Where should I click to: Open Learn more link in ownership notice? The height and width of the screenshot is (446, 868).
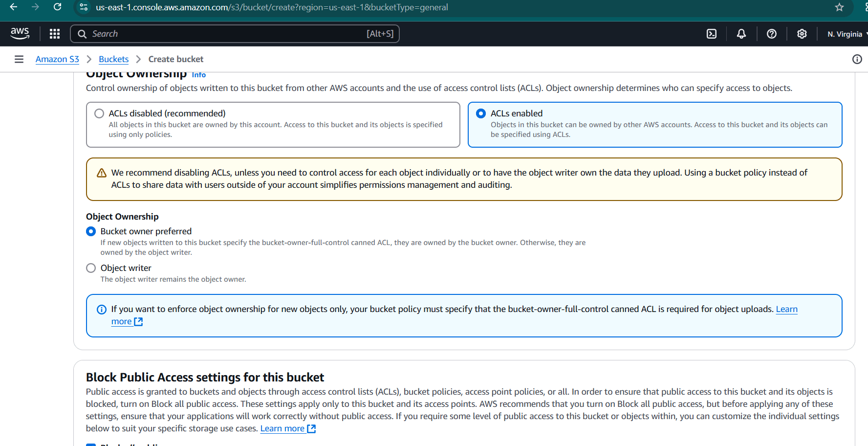(x=786, y=309)
